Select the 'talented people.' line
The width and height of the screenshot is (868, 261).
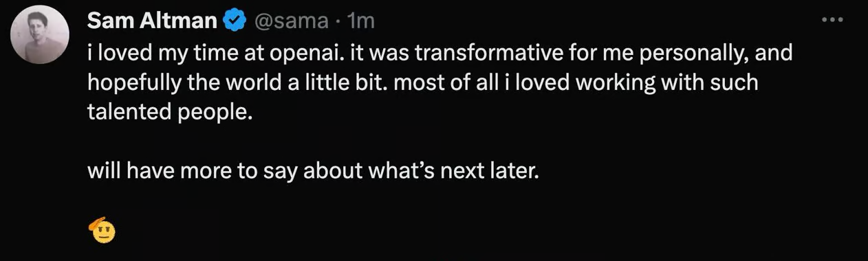pos(166,113)
